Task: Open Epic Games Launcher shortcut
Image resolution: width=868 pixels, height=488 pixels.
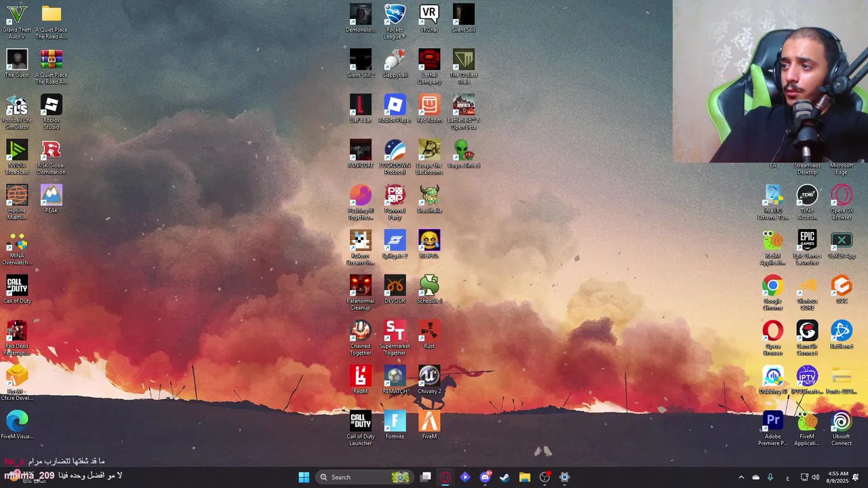Action: click(807, 247)
